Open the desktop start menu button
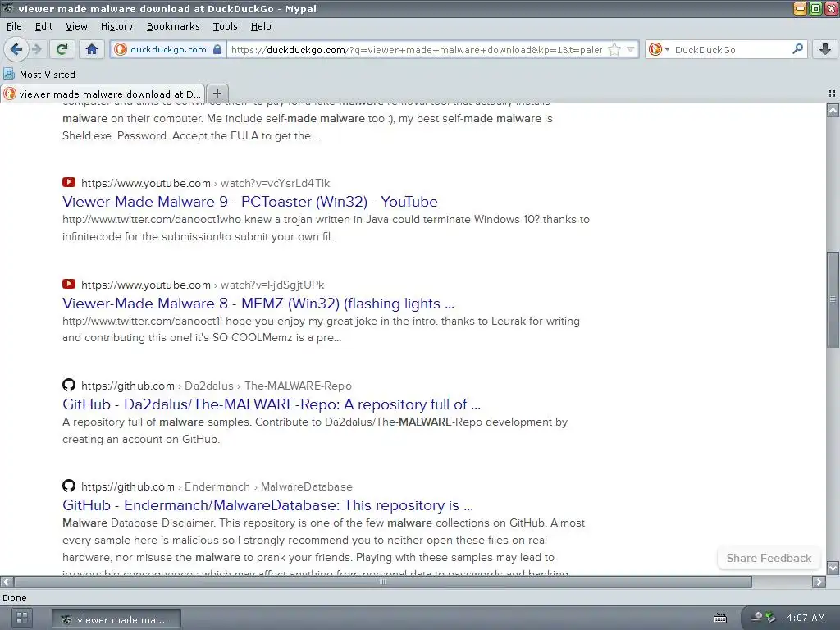 pos(22,618)
